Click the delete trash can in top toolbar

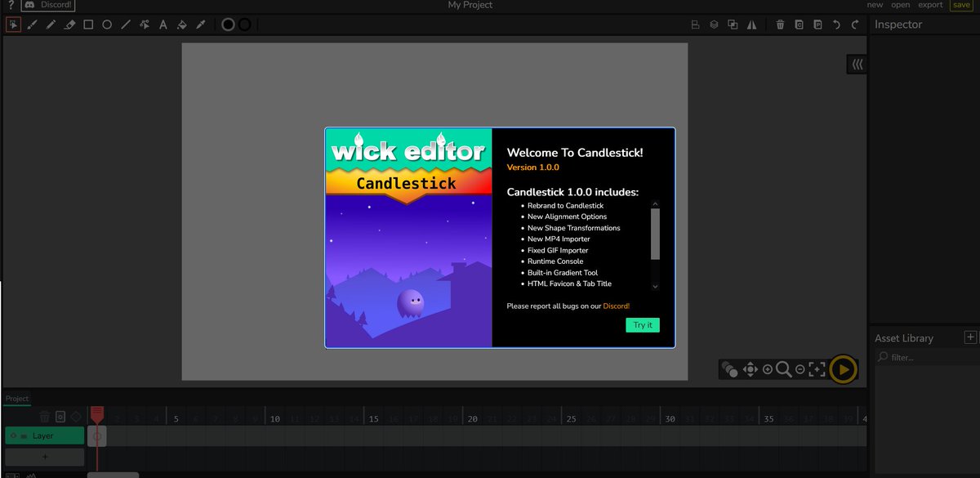pyautogui.click(x=780, y=25)
